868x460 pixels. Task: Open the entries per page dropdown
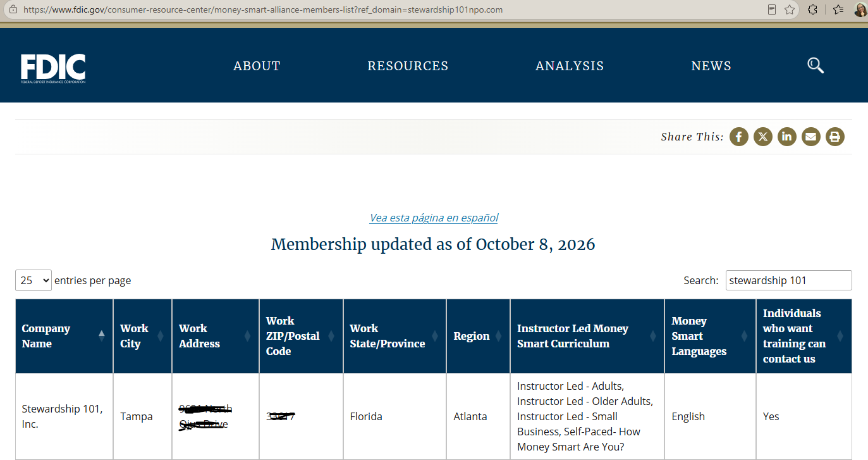click(x=34, y=280)
